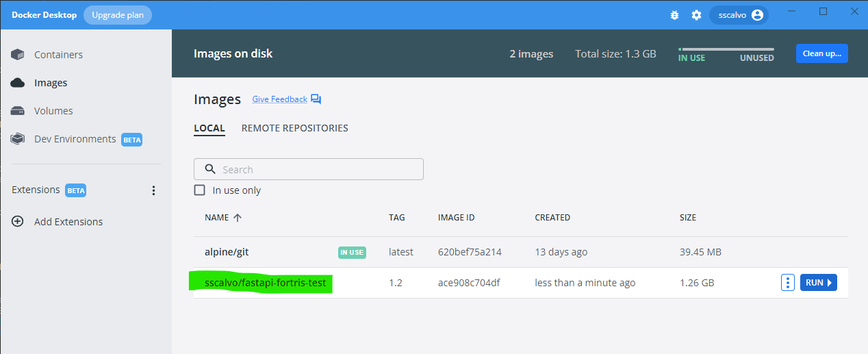Click the 'Total size: 1.3 GB' label
This screenshot has width=868, height=354.
tap(615, 53)
